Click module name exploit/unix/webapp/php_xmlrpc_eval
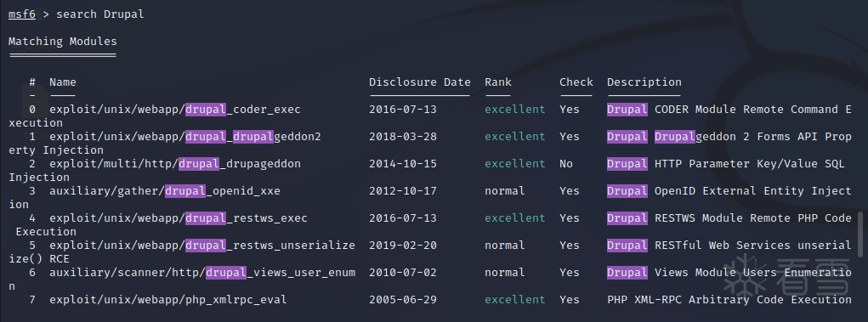Image resolution: width=868 pixels, height=322 pixels. tap(168, 299)
